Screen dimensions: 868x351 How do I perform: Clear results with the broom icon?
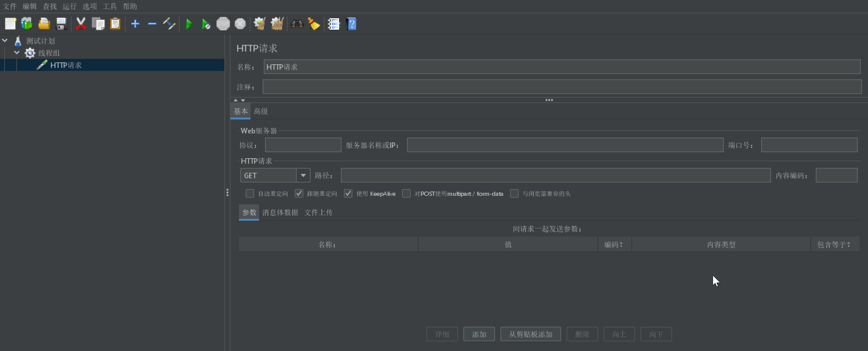click(x=260, y=24)
